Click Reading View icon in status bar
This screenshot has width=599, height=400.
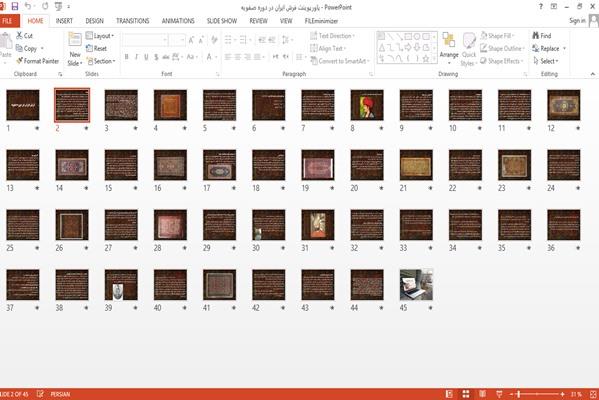[482, 394]
